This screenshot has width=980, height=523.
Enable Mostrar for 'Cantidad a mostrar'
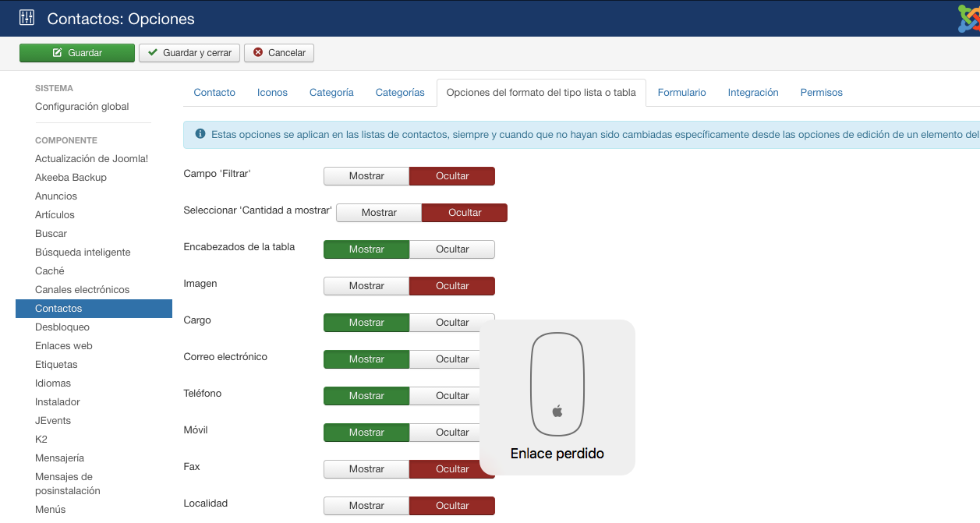379,213
